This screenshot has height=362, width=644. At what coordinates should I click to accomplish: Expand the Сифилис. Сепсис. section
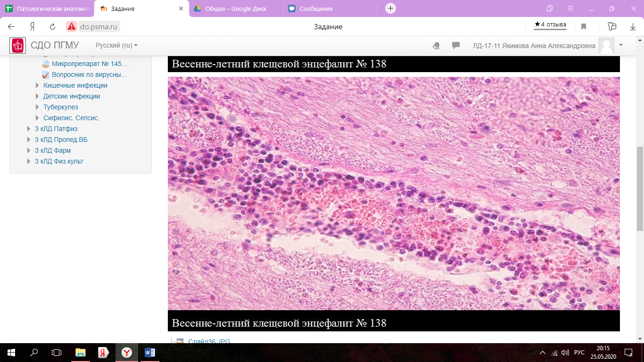[x=38, y=118]
